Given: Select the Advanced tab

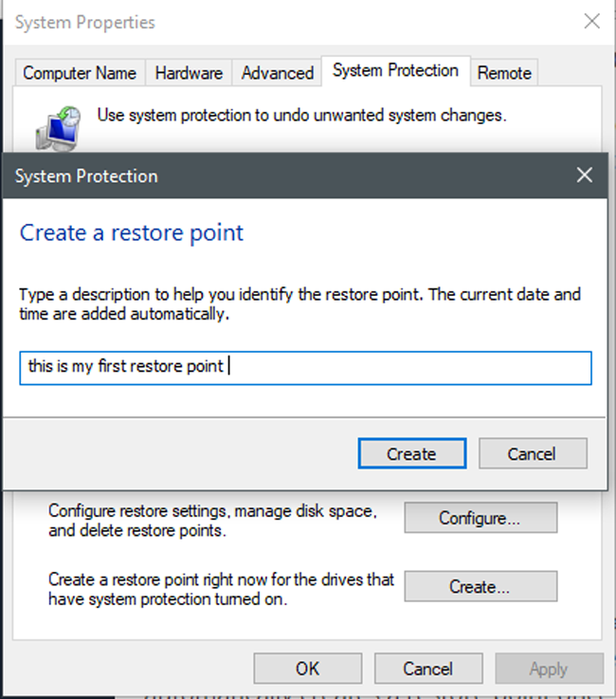Looking at the screenshot, I should 277,73.
